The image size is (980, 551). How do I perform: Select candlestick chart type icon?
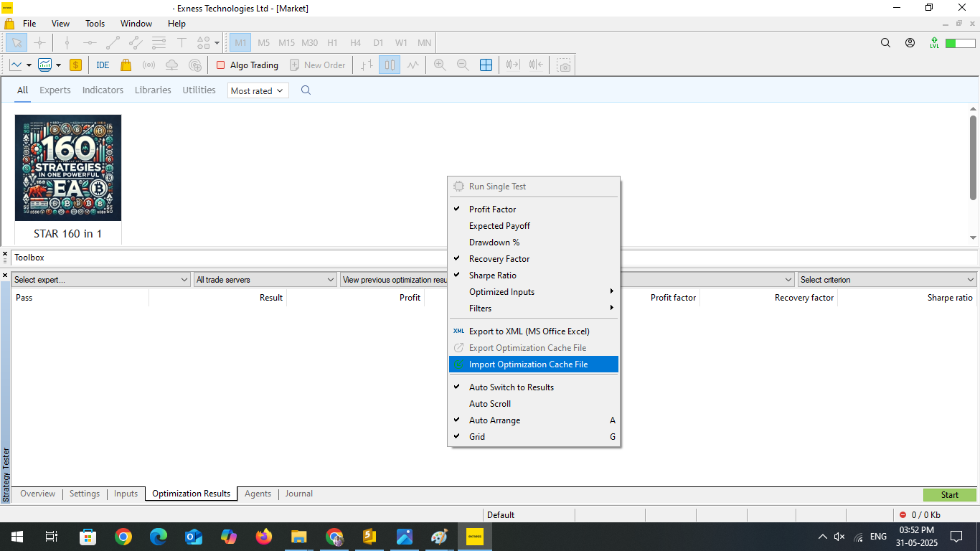[390, 65]
